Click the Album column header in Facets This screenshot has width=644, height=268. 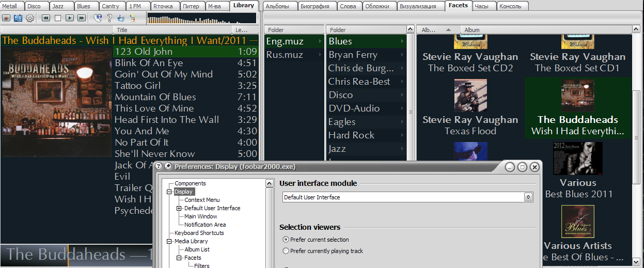point(547,30)
